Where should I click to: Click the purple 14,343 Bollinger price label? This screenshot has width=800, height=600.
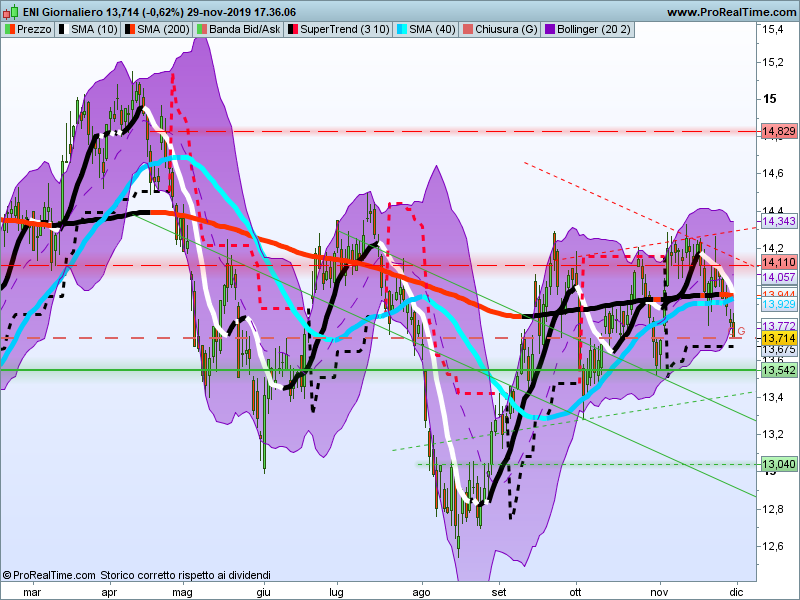[779, 221]
